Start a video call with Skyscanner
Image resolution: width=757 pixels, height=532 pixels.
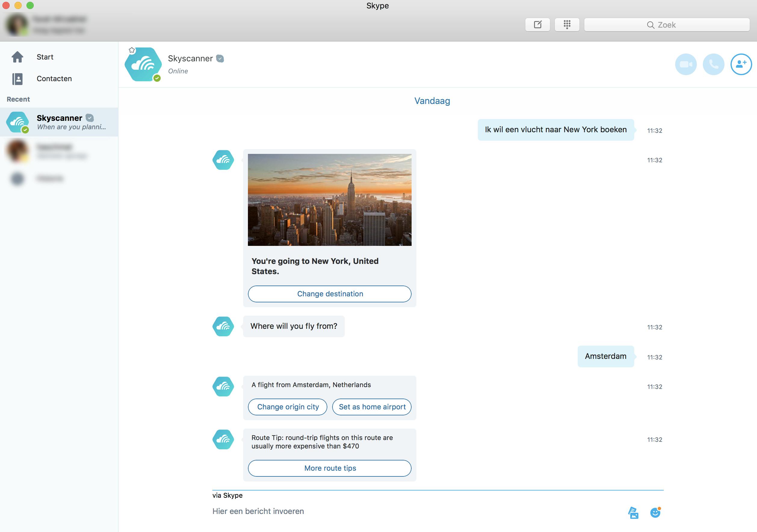[x=686, y=64]
